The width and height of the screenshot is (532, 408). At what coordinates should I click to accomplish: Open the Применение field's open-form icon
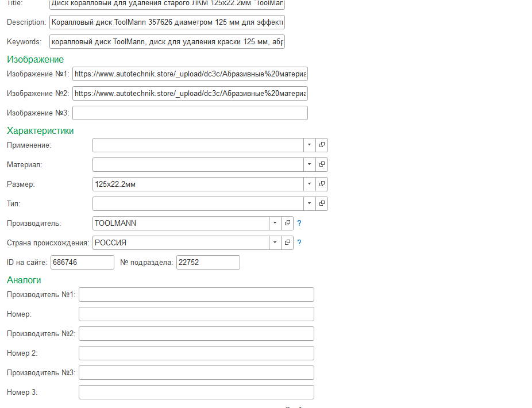322,145
